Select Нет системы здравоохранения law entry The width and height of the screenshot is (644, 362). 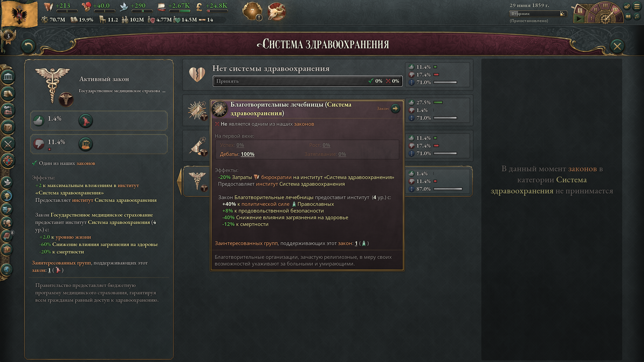[x=327, y=75]
